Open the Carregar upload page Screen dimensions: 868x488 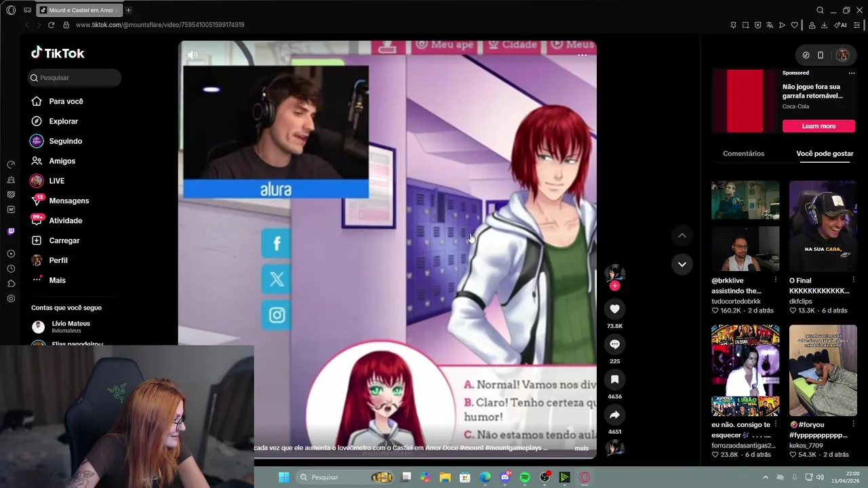pos(56,241)
